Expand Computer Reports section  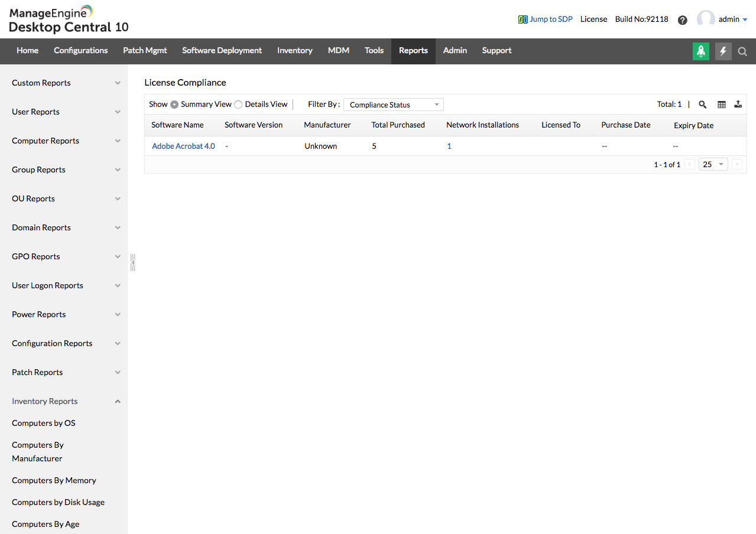tap(64, 141)
